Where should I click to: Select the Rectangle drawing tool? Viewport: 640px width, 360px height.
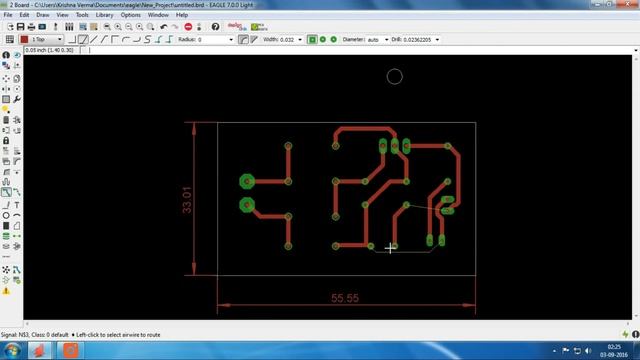pos(6,226)
